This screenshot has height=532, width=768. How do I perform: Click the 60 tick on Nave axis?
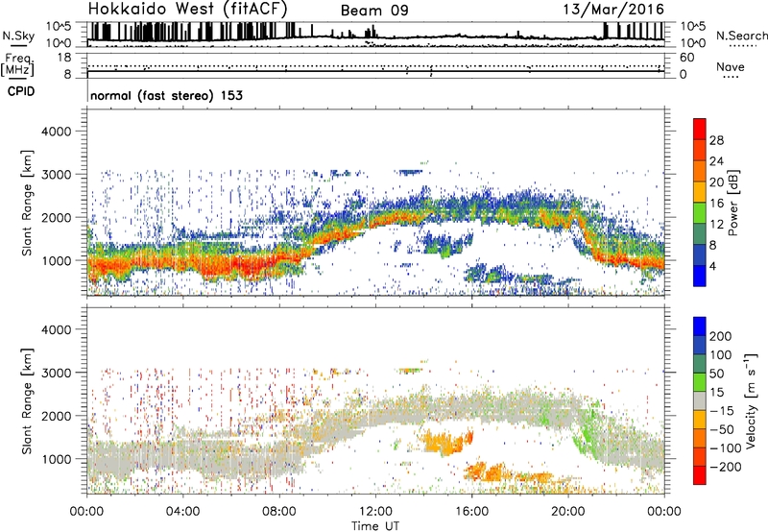[x=686, y=58]
